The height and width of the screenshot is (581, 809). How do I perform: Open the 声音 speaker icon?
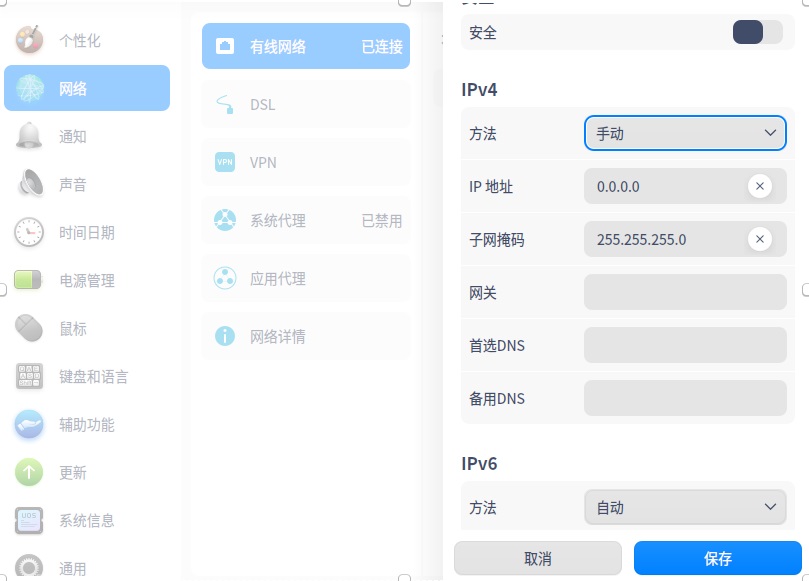click(x=30, y=184)
